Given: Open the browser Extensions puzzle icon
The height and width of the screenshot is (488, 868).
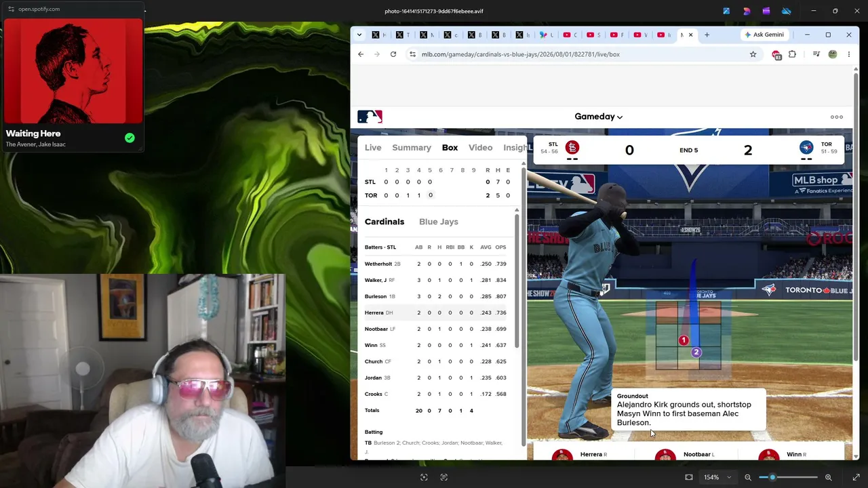Looking at the screenshot, I should tap(792, 54).
